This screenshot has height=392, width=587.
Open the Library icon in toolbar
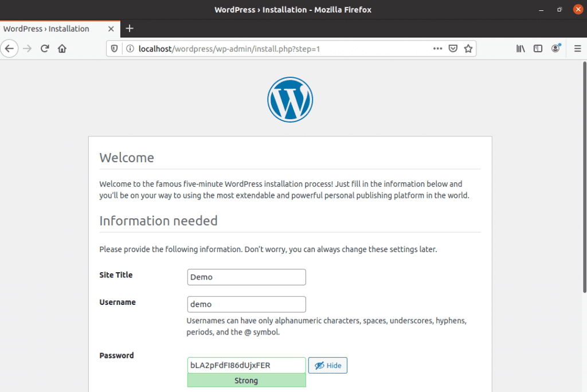pyautogui.click(x=521, y=49)
